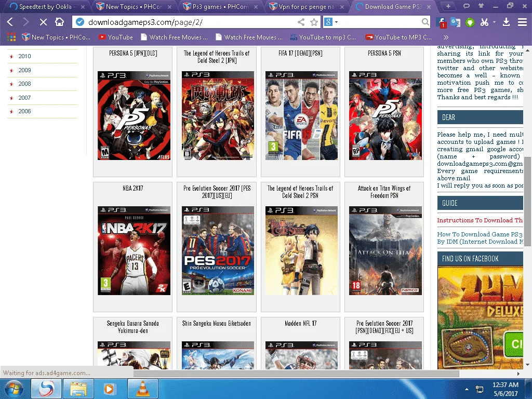Open Persona 5 PSN cover image
Viewport: 532px width, 399px height.
[385, 115]
